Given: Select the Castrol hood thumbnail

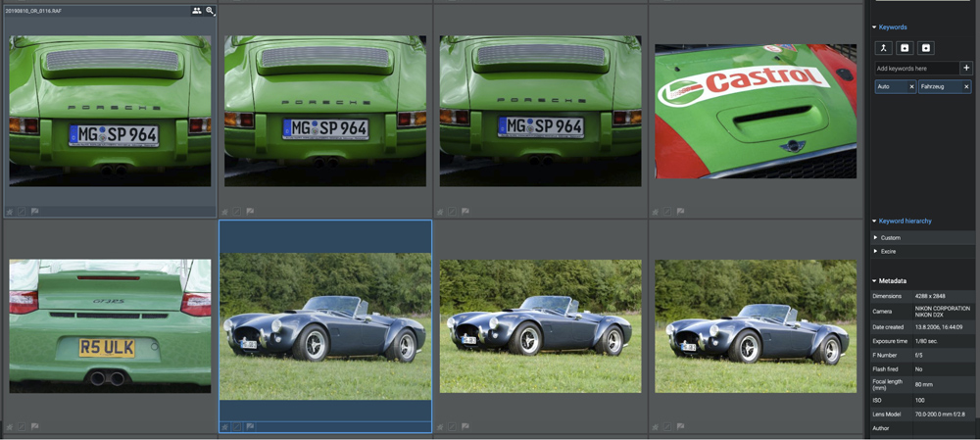Looking at the screenshot, I should pos(755,111).
